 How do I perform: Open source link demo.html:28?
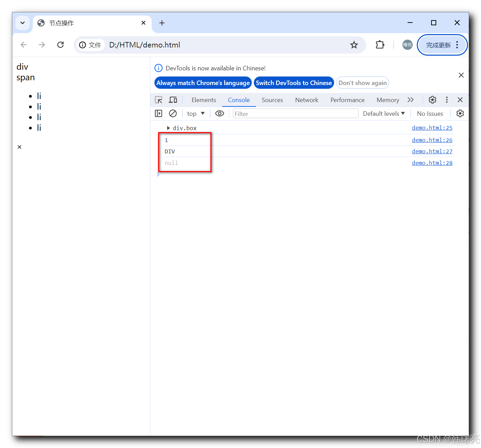pos(432,163)
